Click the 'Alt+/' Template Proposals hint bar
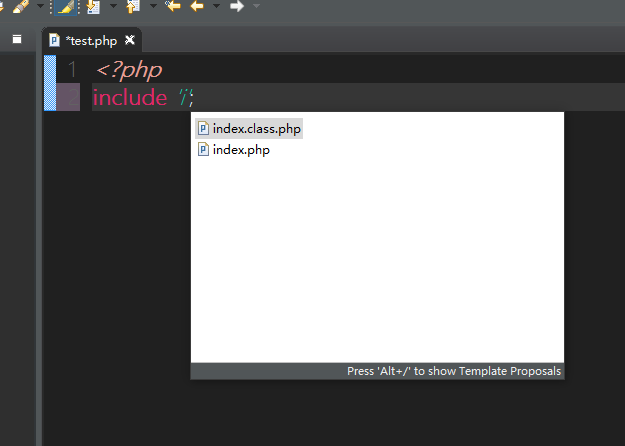This screenshot has width=625, height=446. pyautogui.click(x=377, y=371)
